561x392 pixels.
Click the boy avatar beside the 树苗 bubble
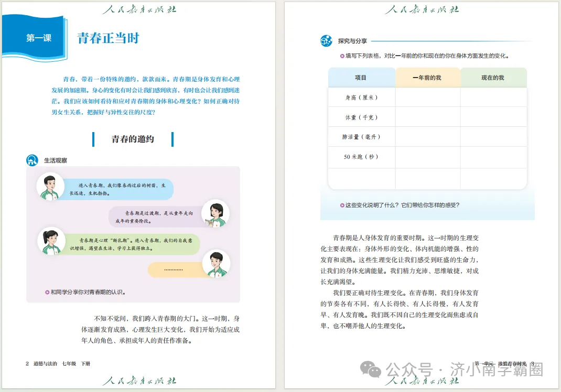click(50, 187)
